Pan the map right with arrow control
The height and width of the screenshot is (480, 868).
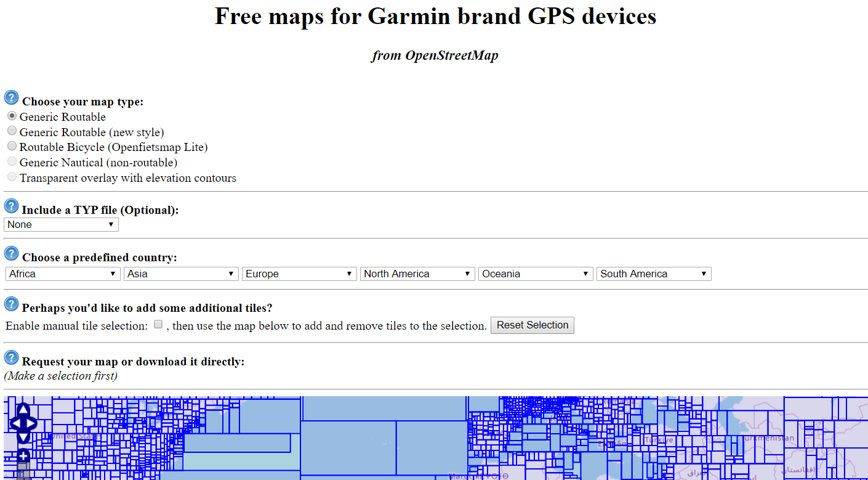[31, 423]
